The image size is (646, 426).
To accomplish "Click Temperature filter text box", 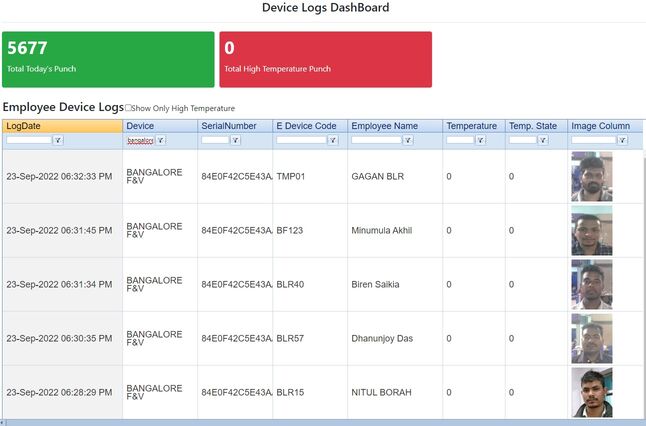I will [x=460, y=140].
